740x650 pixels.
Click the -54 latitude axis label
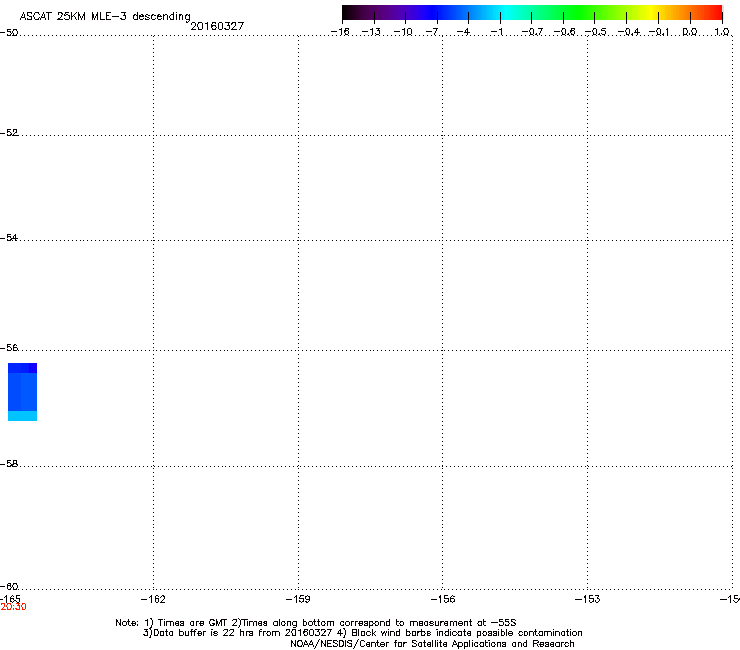click(x=9, y=237)
